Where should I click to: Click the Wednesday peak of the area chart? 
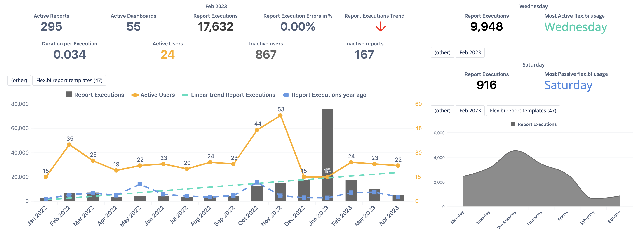(515, 151)
